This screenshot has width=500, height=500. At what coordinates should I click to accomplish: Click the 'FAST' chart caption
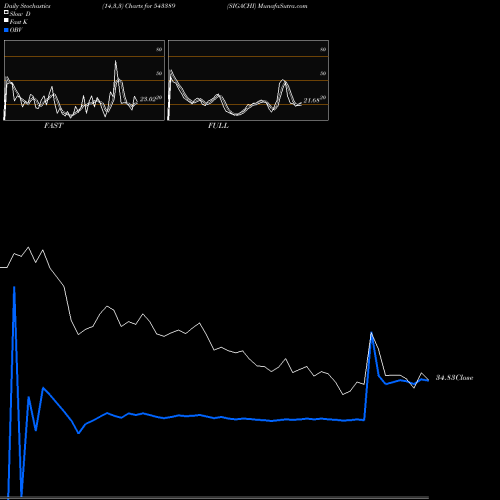(x=54, y=126)
